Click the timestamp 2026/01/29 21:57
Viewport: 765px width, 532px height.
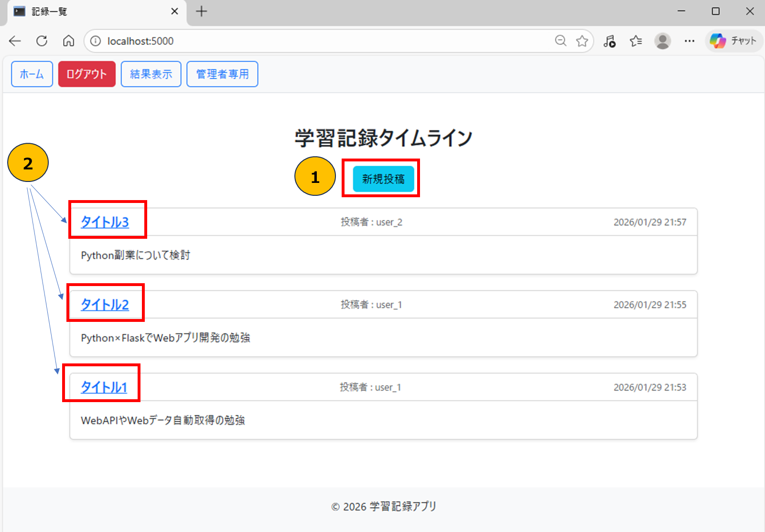(x=650, y=222)
